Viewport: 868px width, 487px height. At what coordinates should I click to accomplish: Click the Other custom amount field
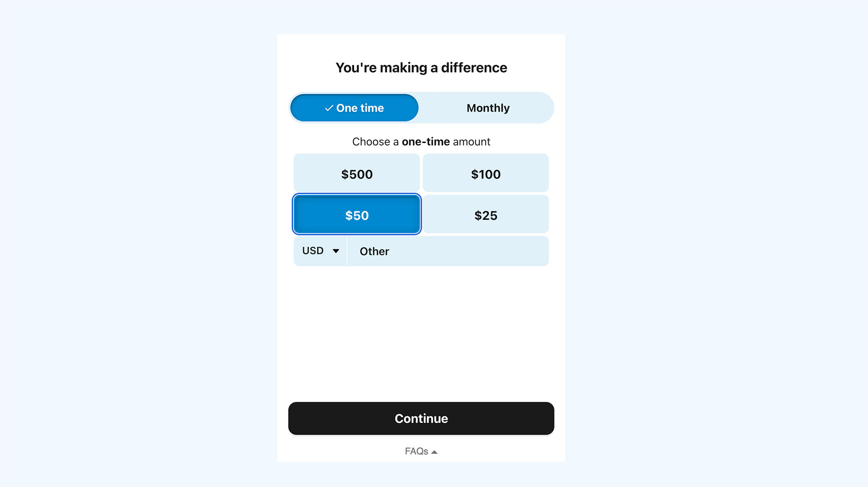448,251
